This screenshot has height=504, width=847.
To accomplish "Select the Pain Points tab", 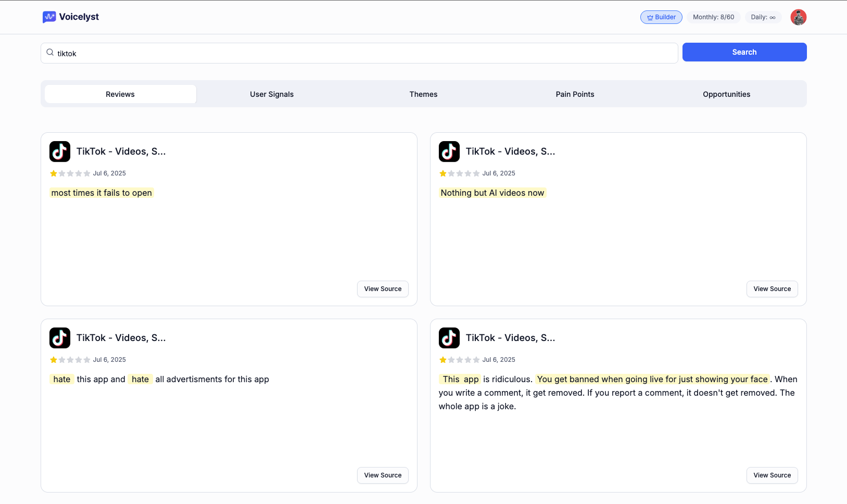I will coord(575,94).
